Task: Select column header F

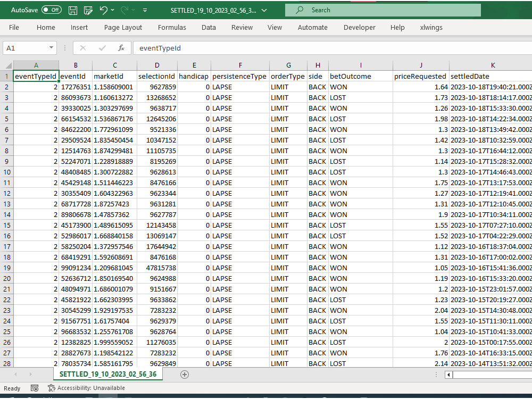Action: coord(240,65)
